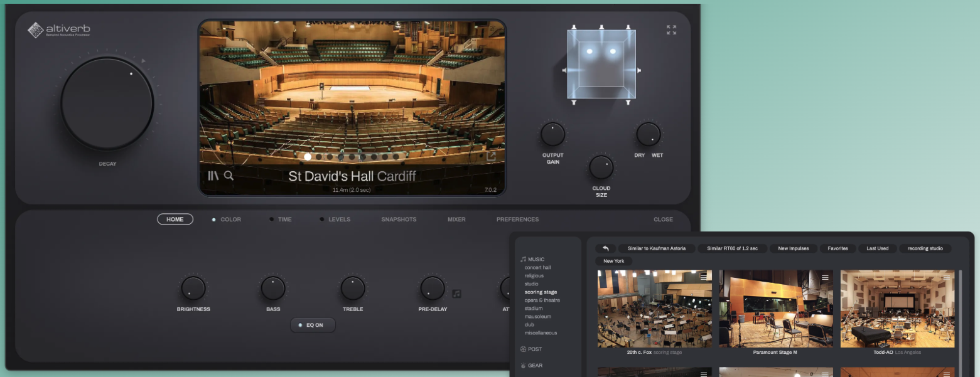980x377 pixels.
Task: Click the film reel icon beside POST
Action: tap(523, 349)
